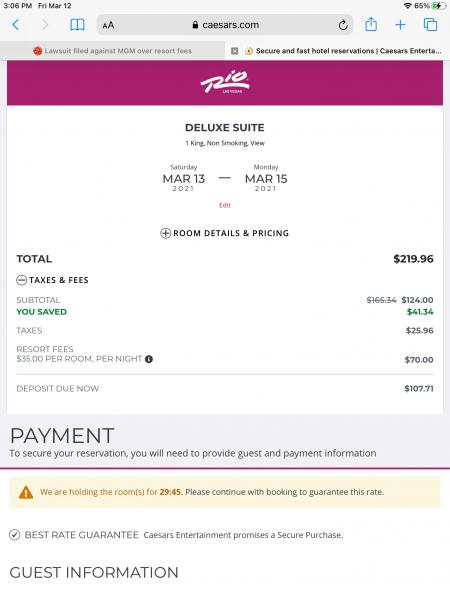Open the bookmarks book icon

click(77, 25)
